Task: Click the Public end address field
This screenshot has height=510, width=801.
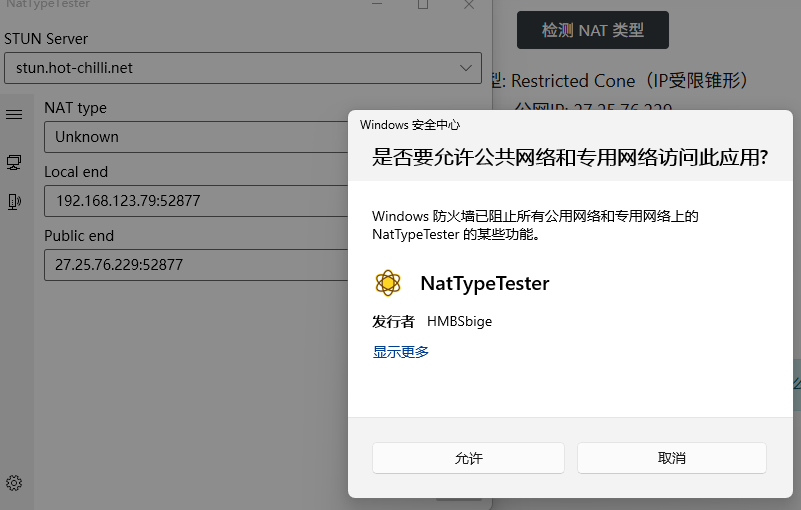Action: pyautogui.click(x=196, y=265)
